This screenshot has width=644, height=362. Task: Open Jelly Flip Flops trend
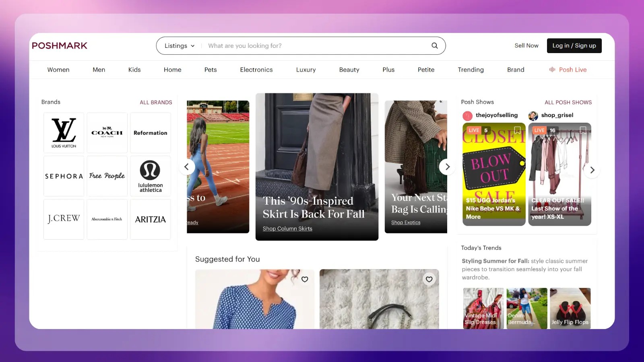pyautogui.click(x=570, y=309)
